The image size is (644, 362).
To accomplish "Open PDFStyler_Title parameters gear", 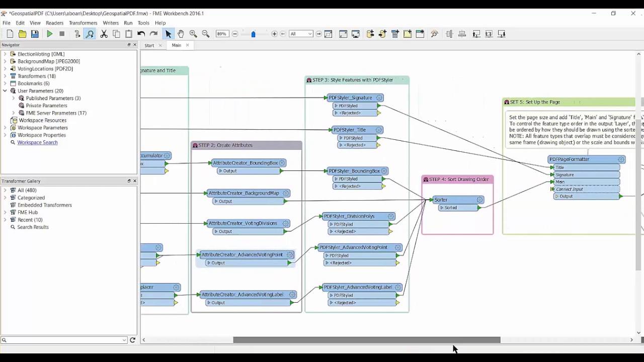I will (378, 130).
